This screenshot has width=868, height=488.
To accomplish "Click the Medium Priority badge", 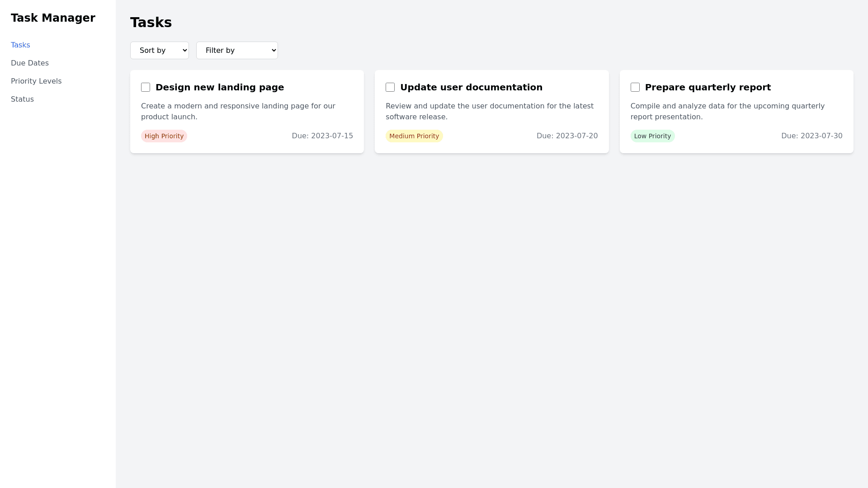I will [414, 136].
